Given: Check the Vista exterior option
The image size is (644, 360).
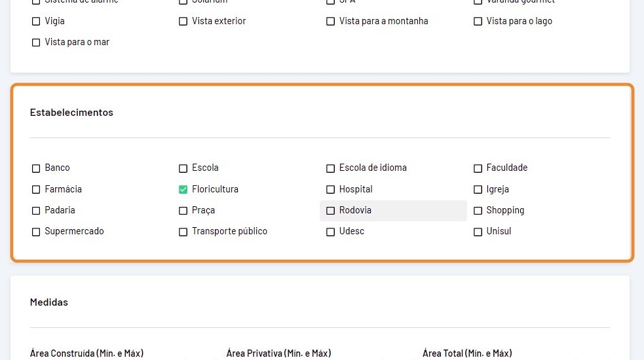Looking at the screenshot, I should click(x=183, y=22).
